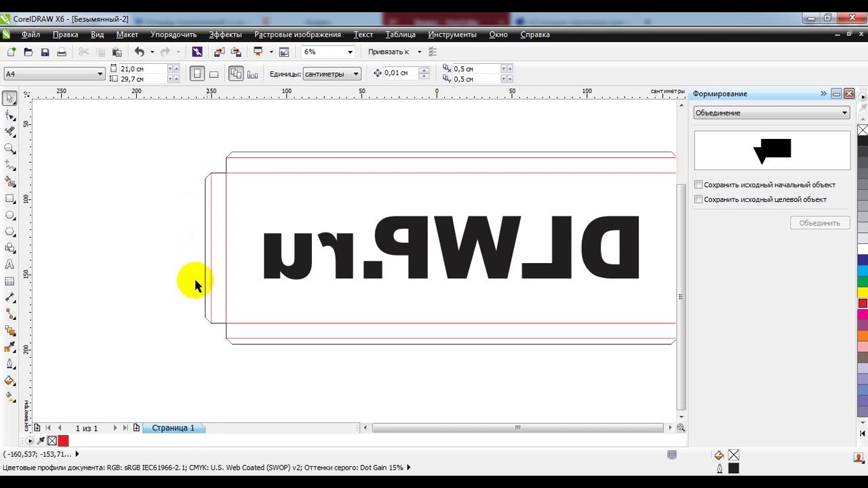
Task: Select the Ellipse tool
Action: [x=9, y=215]
